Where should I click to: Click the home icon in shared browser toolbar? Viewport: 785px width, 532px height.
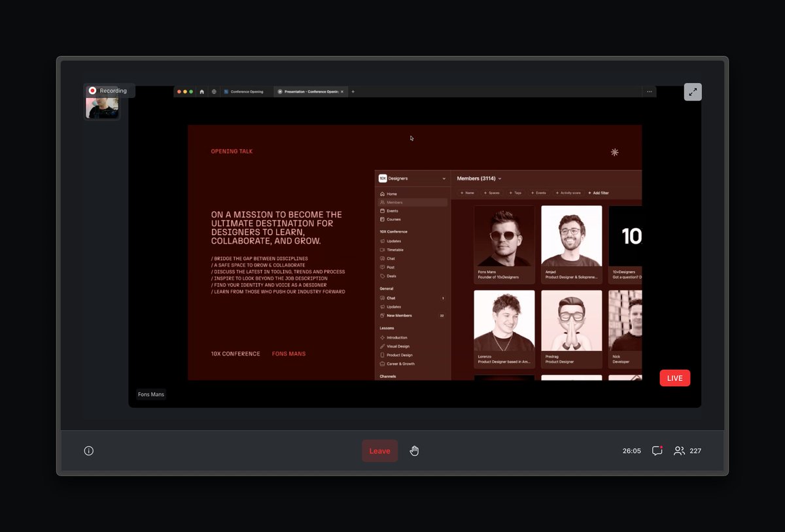click(202, 91)
